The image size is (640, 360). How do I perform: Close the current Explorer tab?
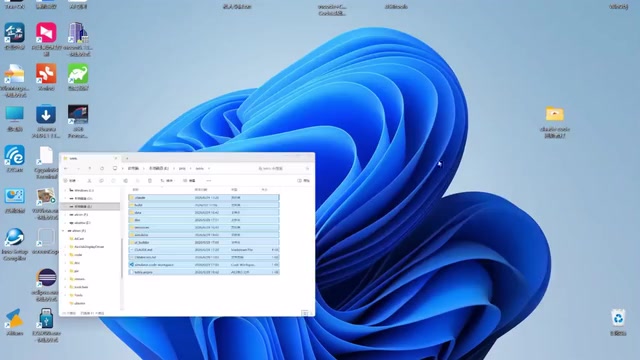click(x=116, y=158)
